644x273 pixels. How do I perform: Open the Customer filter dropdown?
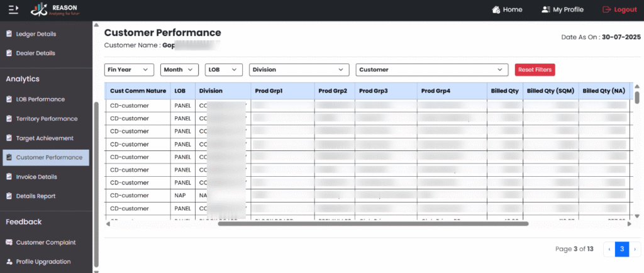point(431,70)
